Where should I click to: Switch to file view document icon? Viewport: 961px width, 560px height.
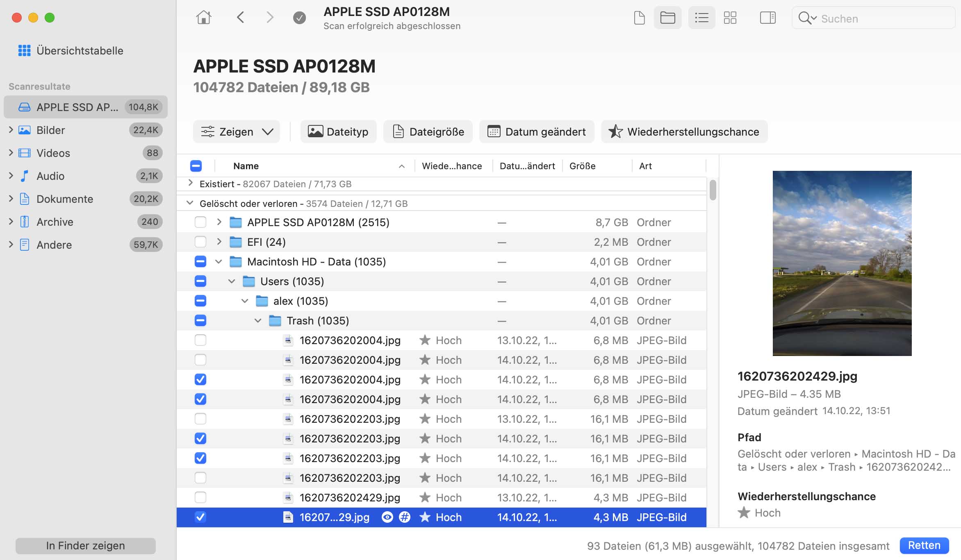click(639, 18)
